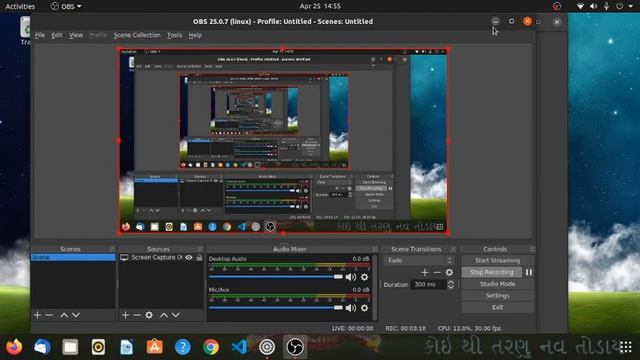
Task: Click Stop Recording button
Action: point(492,272)
